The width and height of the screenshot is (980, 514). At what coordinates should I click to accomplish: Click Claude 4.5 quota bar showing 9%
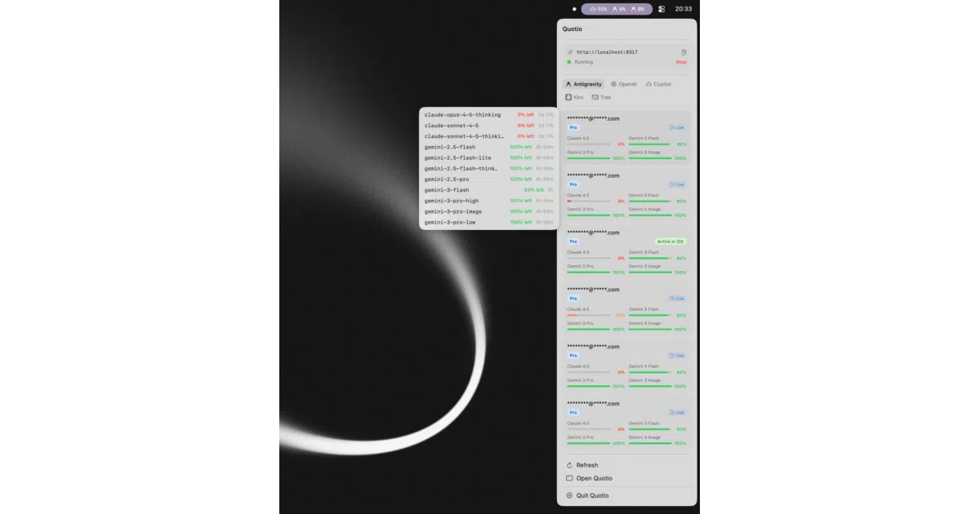click(x=589, y=201)
